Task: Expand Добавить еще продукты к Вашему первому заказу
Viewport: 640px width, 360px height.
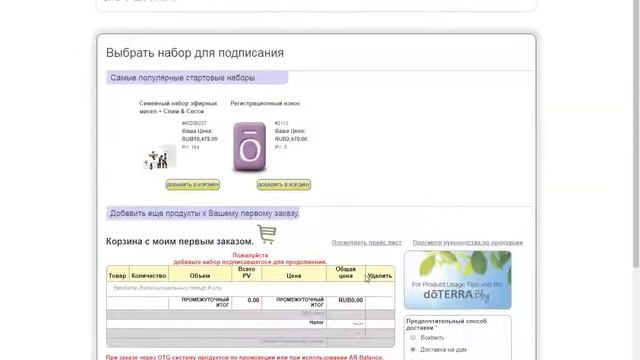Action: click(203, 213)
